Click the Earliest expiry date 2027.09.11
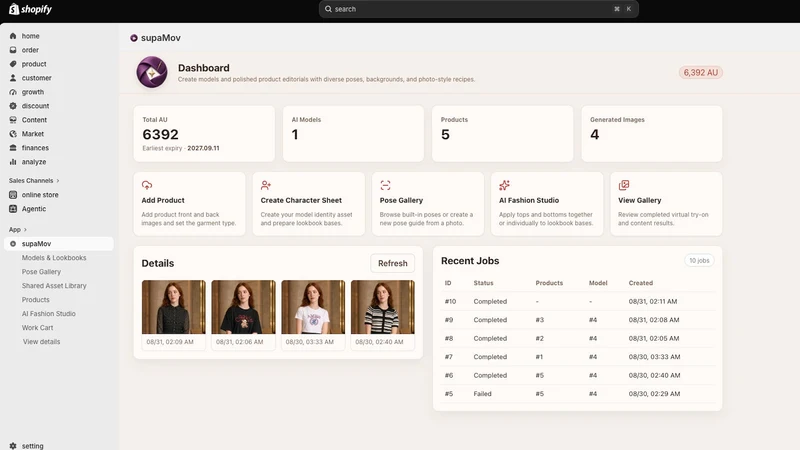Screen dimensions: 800x450 coord(203,148)
